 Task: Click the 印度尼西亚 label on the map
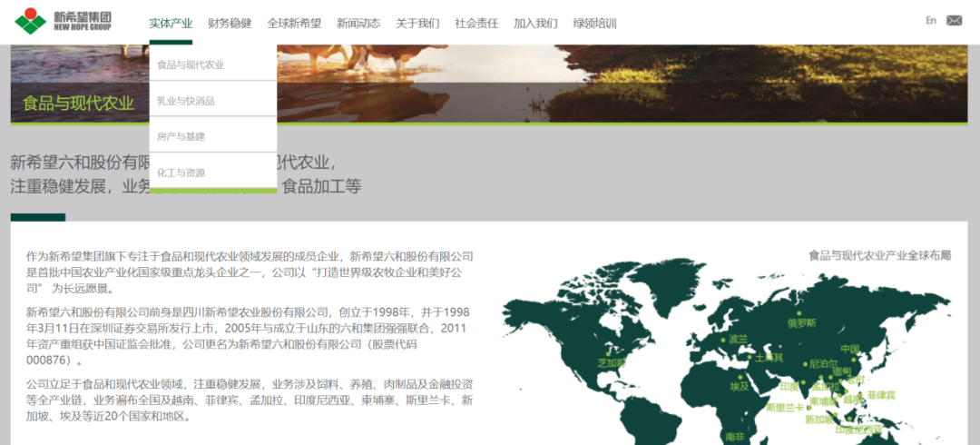(x=858, y=430)
